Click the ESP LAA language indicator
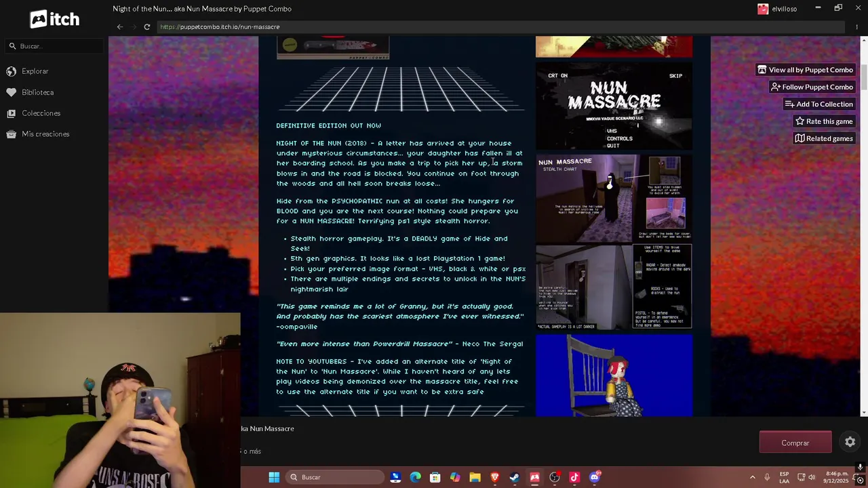Screen dimensions: 868x488 784,477
